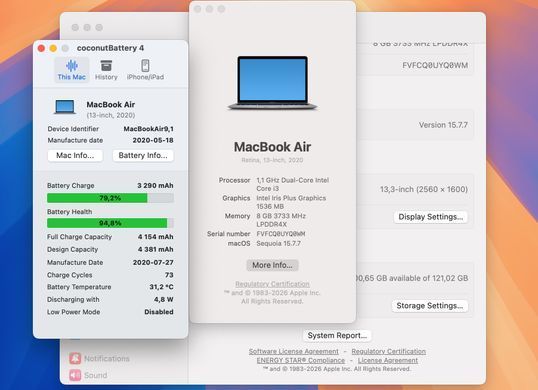
Task: Click the Low Power Mode value Disabled
Action: point(159,312)
